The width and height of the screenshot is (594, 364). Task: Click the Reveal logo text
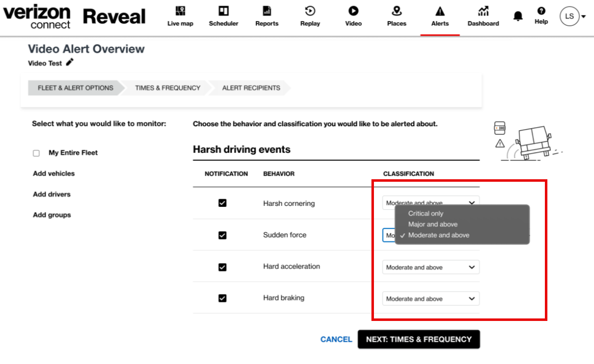pyautogui.click(x=114, y=16)
